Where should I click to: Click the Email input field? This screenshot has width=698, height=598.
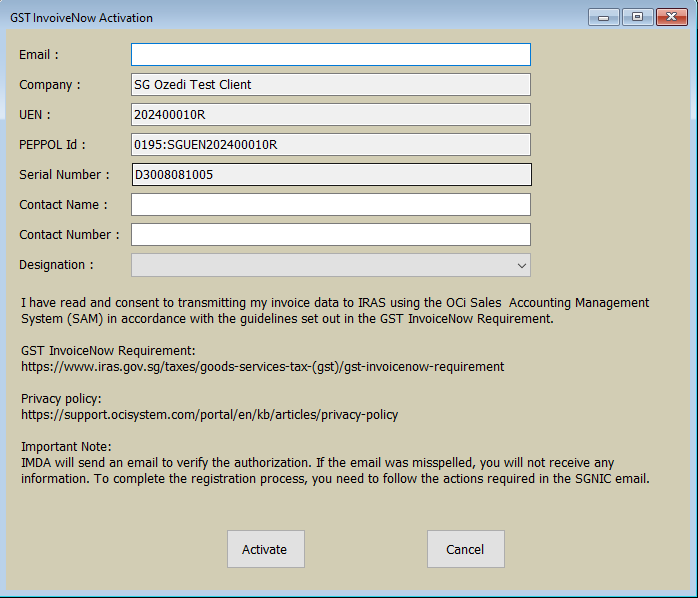tap(330, 55)
